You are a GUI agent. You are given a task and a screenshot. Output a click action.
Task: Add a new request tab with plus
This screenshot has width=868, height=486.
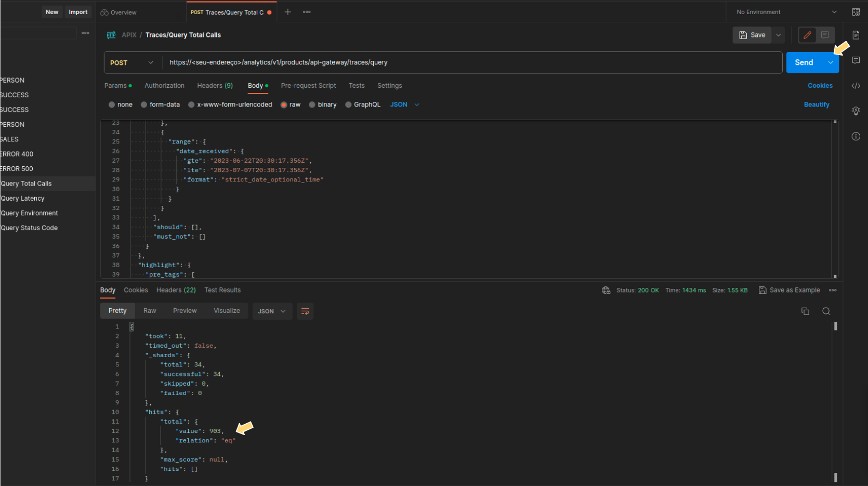click(x=287, y=12)
